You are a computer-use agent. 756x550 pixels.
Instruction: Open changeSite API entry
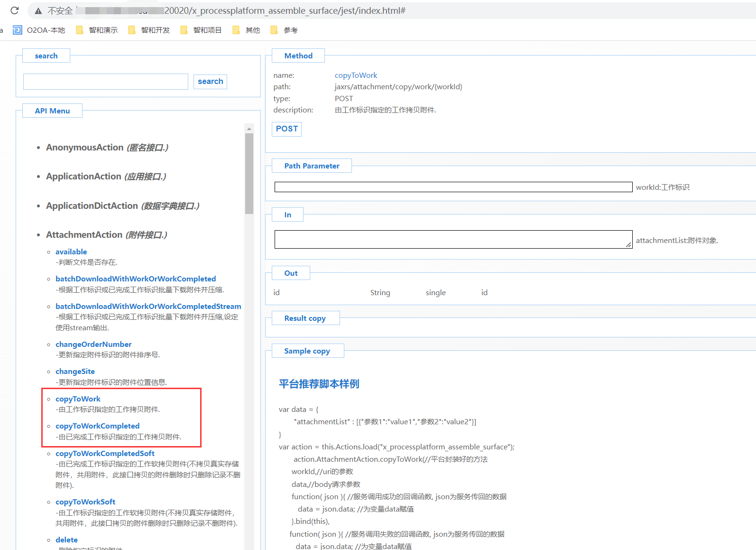click(x=75, y=372)
